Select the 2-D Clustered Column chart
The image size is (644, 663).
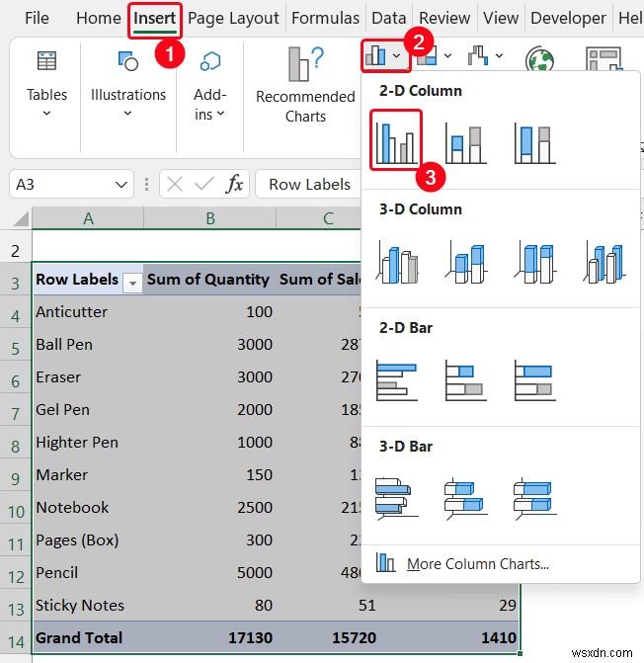[x=396, y=142]
